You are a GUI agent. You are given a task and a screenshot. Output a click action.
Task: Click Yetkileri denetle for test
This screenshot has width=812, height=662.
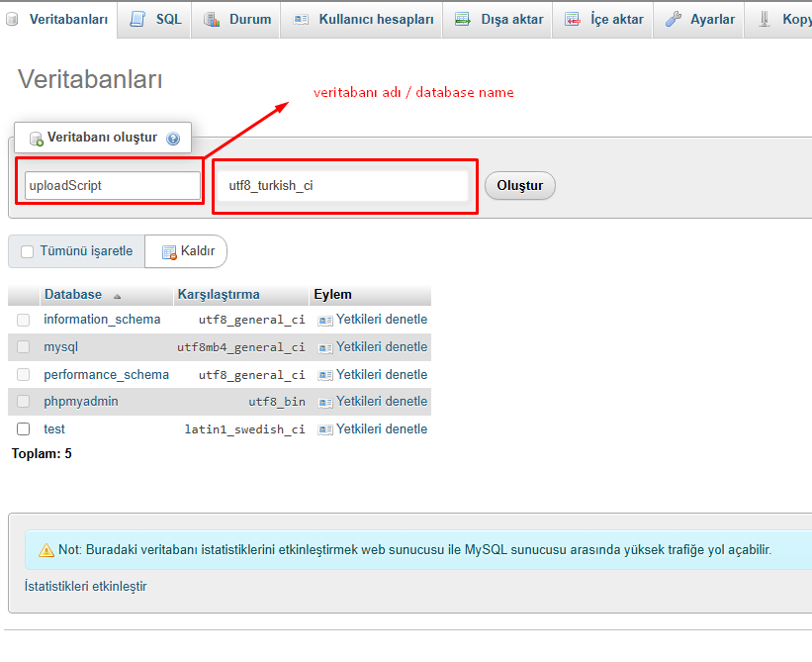click(382, 428)
